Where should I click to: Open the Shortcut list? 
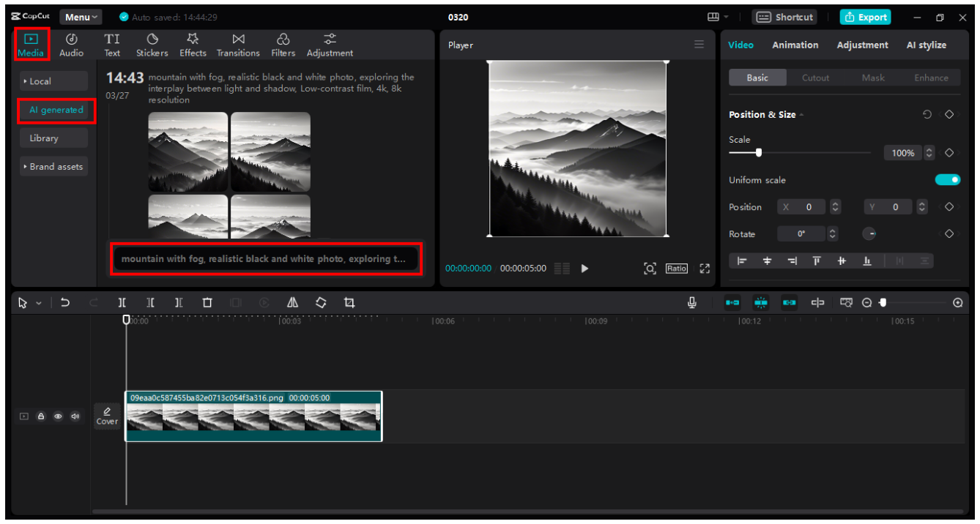[784, 17]
